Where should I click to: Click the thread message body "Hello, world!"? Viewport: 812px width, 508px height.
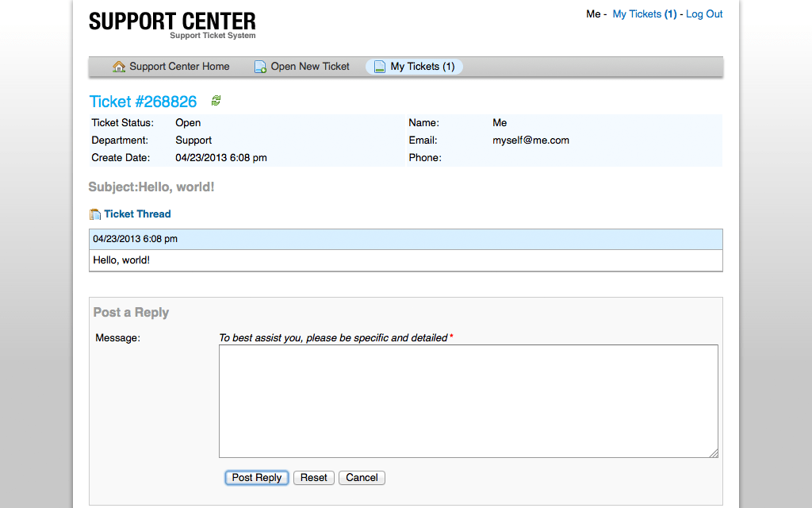121,260
